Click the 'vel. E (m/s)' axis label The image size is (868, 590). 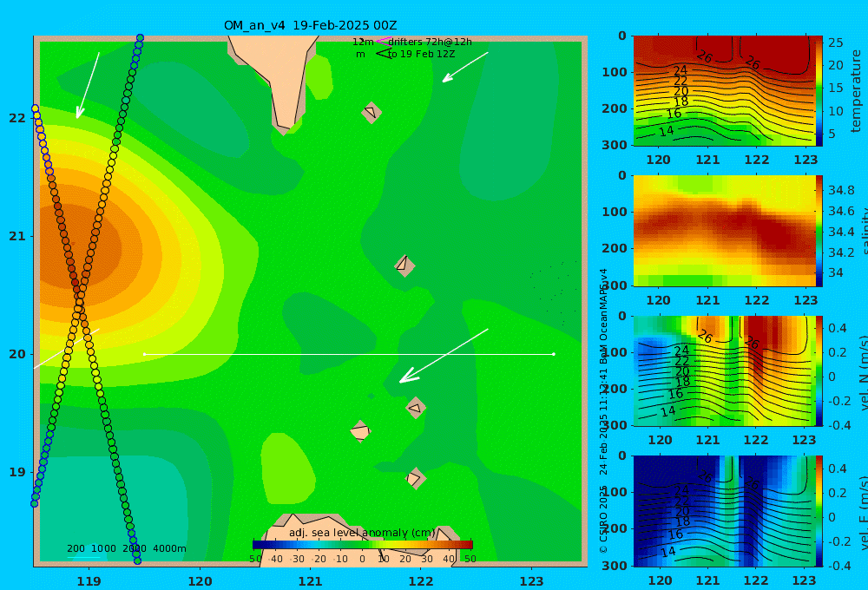click(863, 513)
